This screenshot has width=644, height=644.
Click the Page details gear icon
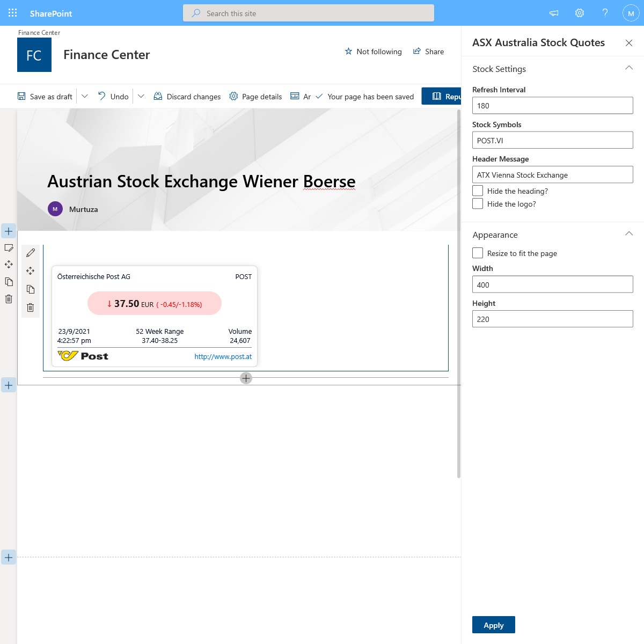[x=233, y=96]
